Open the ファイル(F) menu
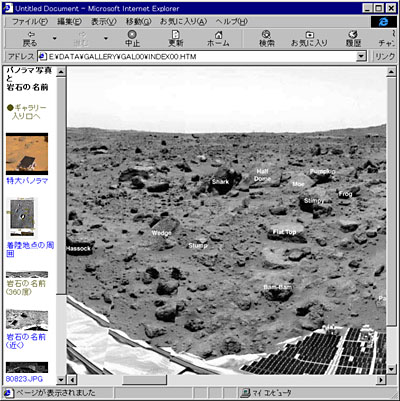Viewport: 400px width, 401px height. pyautogui.click(x=30, y=22)
